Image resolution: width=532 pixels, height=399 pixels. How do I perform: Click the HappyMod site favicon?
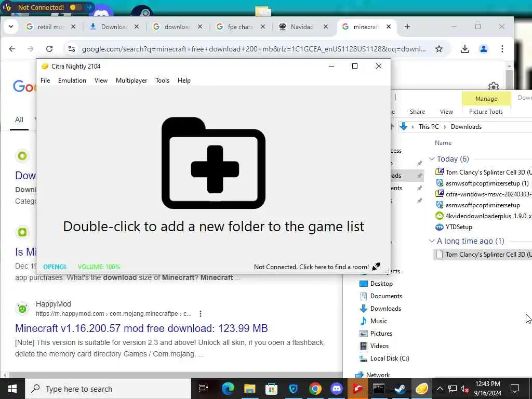pyautogui.click(x=22, y=309)
